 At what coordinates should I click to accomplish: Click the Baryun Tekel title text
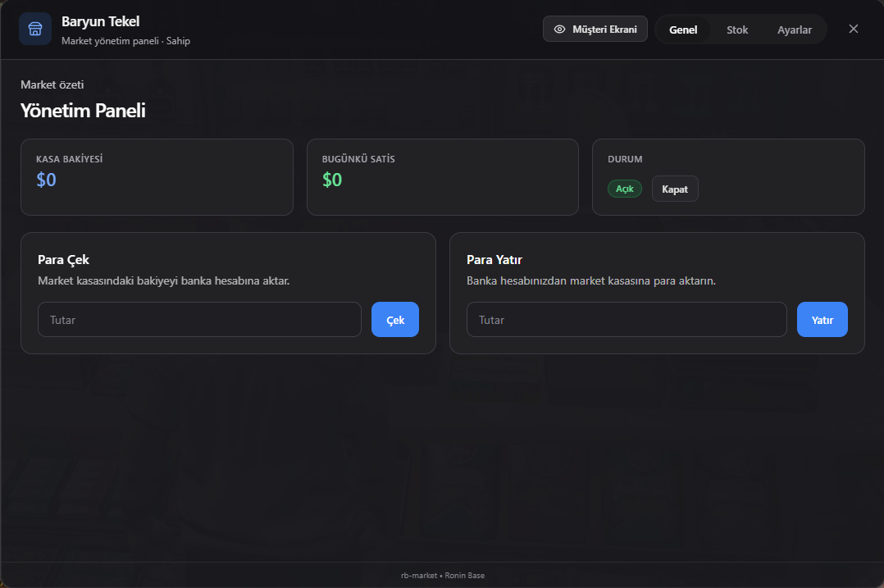(100, 21)
